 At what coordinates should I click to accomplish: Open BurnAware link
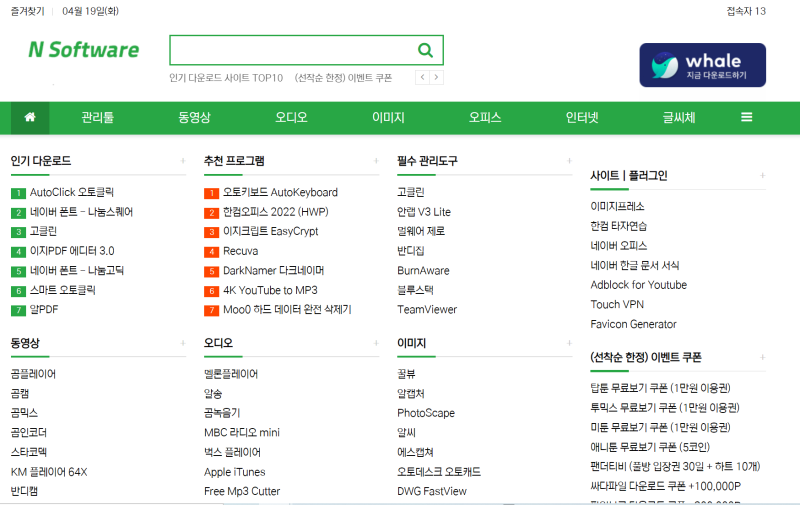coord(423,270)
